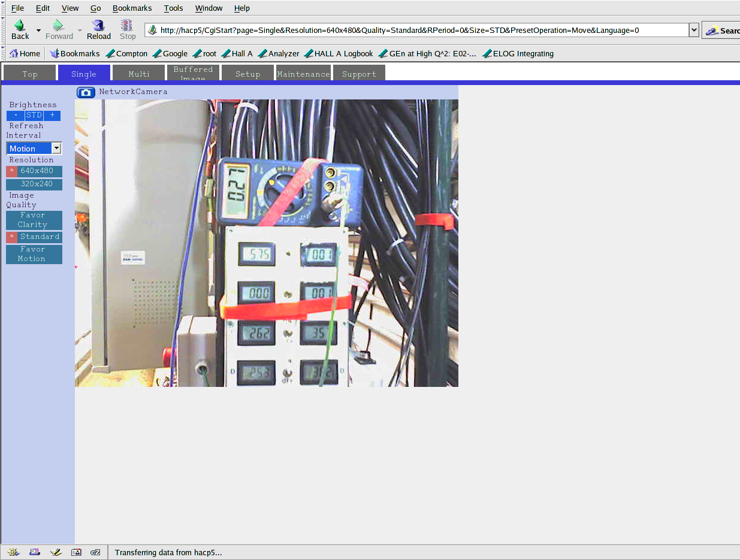
Task: Click the navigation toolbar grippy handle
Action: [3, 30]
